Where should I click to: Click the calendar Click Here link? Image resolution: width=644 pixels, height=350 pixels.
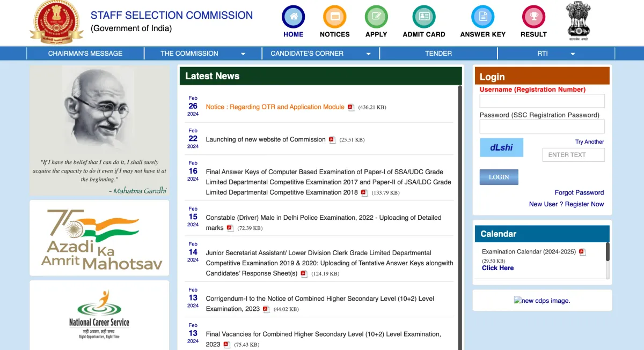(497, 268)
